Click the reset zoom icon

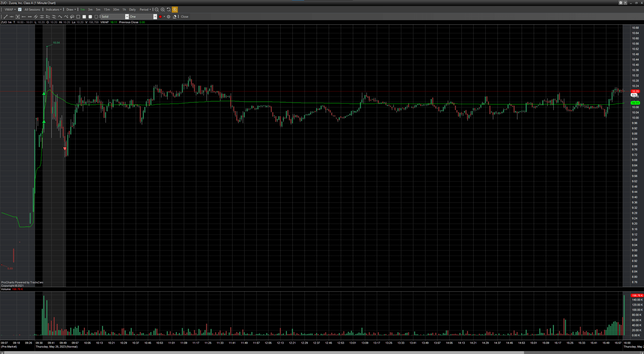pyautogui.click(x=169, y=10)
